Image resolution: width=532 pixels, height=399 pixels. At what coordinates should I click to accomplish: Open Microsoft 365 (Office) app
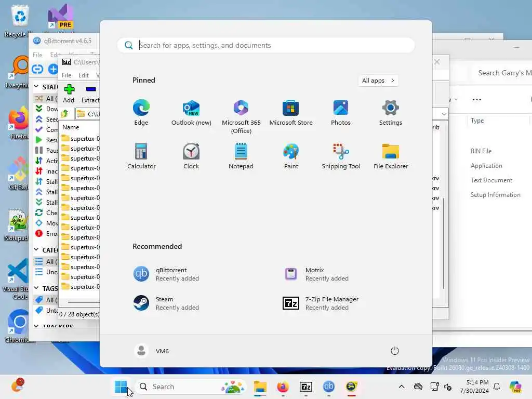[x=241, y=117]
